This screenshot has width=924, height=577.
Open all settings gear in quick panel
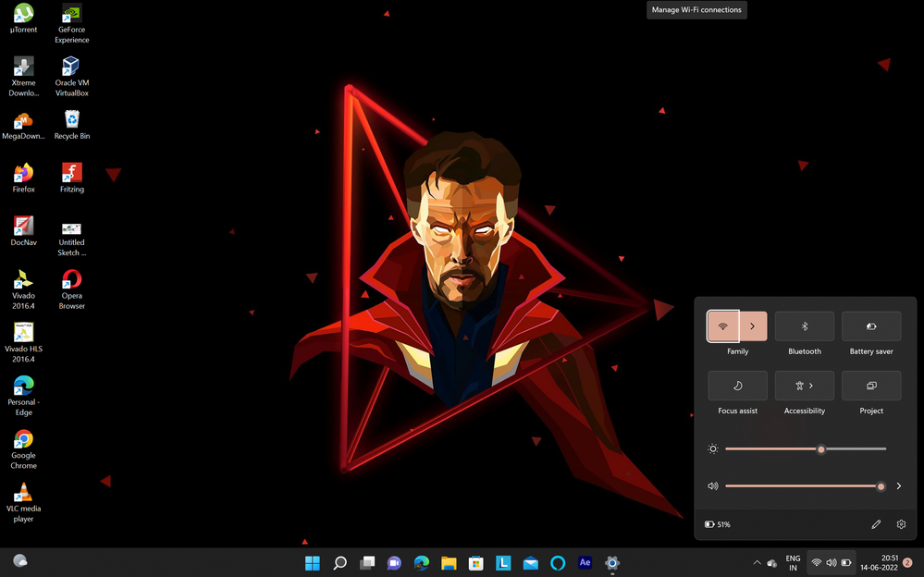[x=901, y=524]
